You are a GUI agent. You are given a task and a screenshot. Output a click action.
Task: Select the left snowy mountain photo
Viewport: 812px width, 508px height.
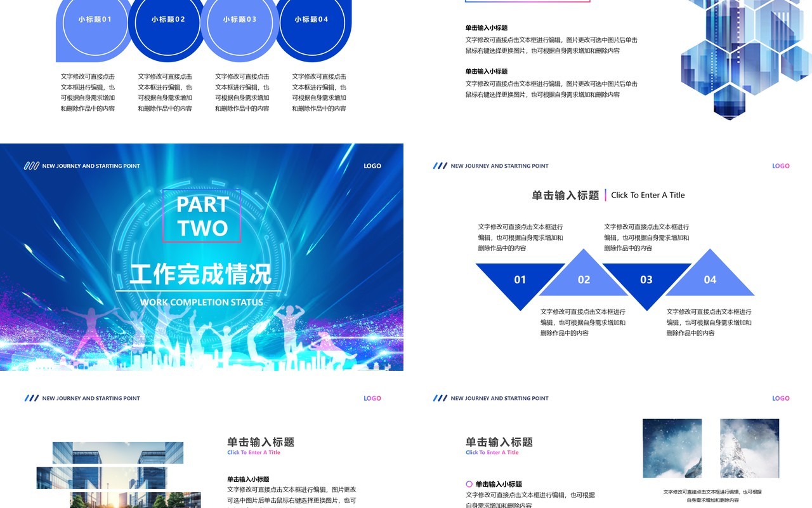pos(672,448)
